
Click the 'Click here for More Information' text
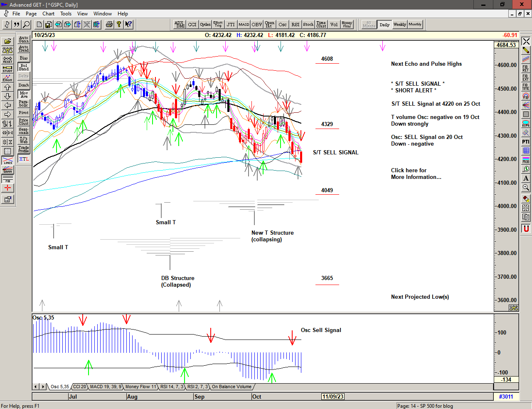click(x=416, y=174)
